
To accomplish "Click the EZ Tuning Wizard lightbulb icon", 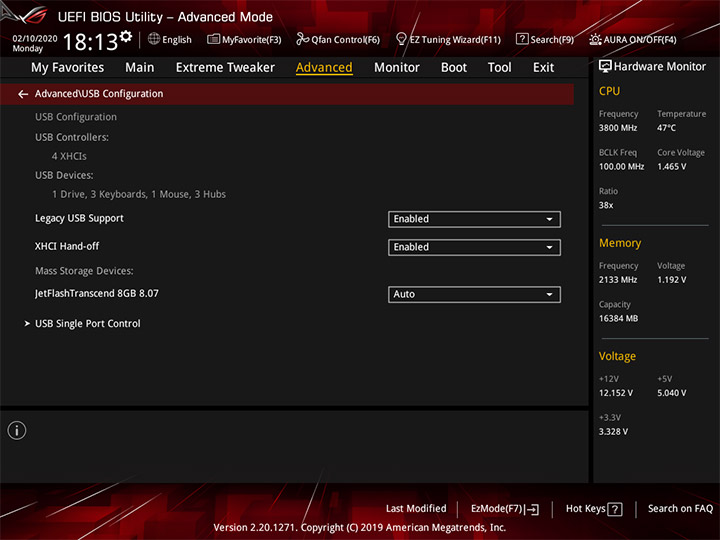I will (401, 39).
